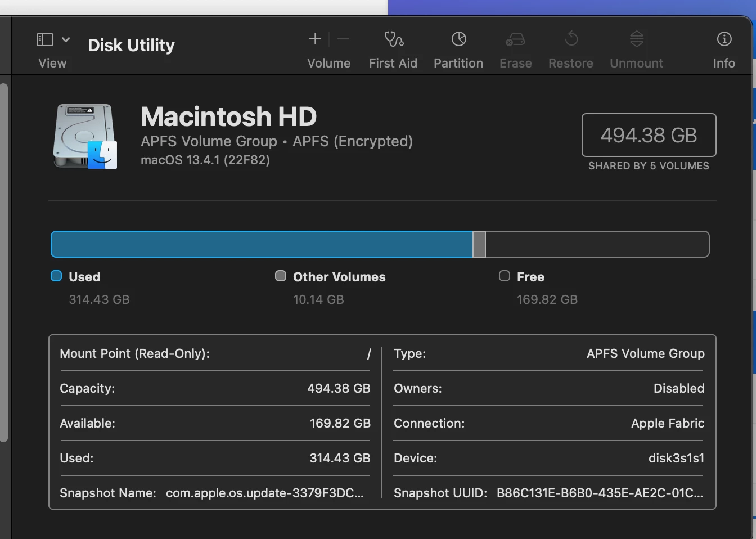This screenshot has height=539, width=756.
Task: Click macOS 13.4.1 (22F82) version text
Action: (205, 160)
